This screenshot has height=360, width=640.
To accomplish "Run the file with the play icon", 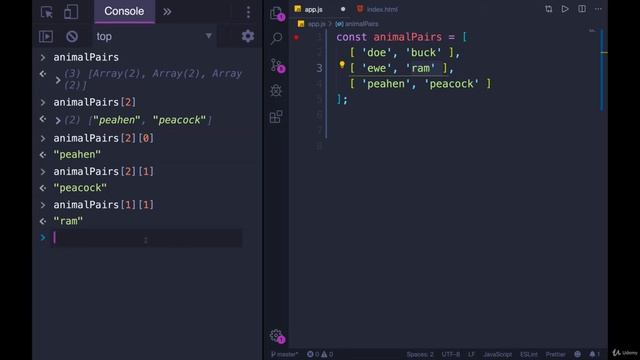I will tap(565, 9).
